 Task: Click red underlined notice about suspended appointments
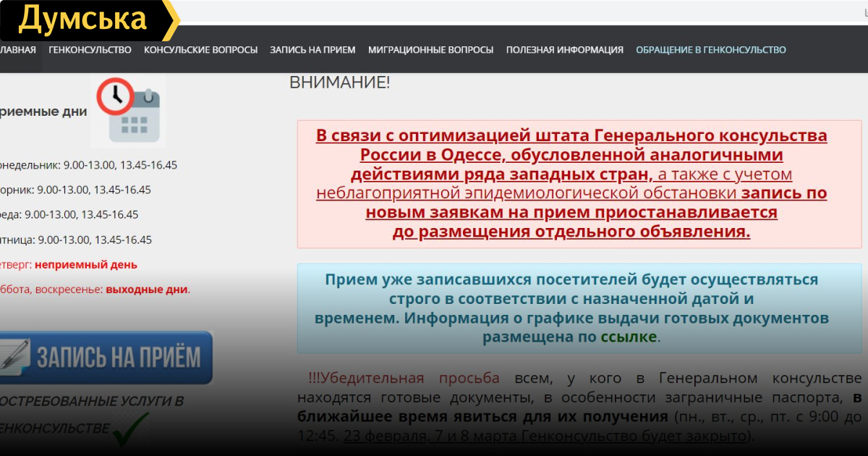click(571, 184)
